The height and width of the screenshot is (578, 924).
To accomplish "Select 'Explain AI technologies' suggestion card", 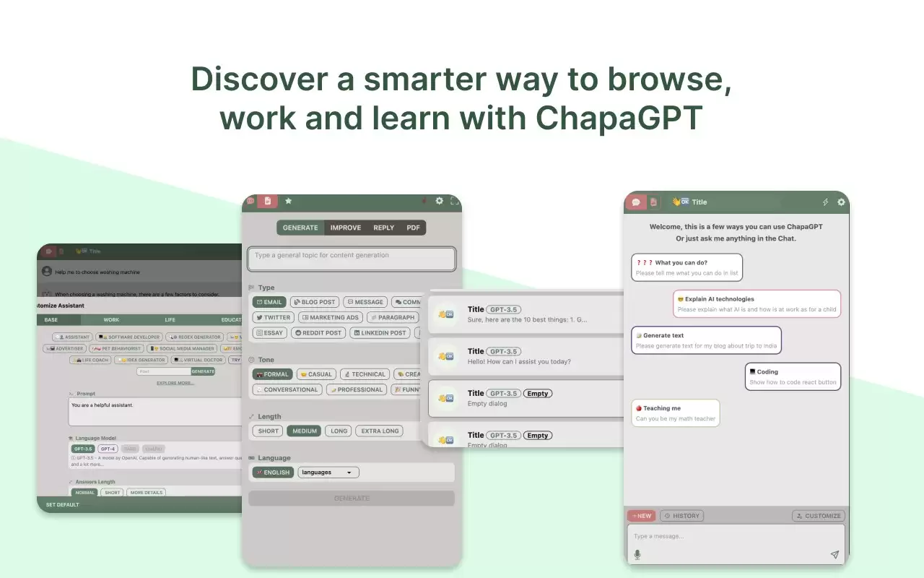I will [x=757, y=303].
